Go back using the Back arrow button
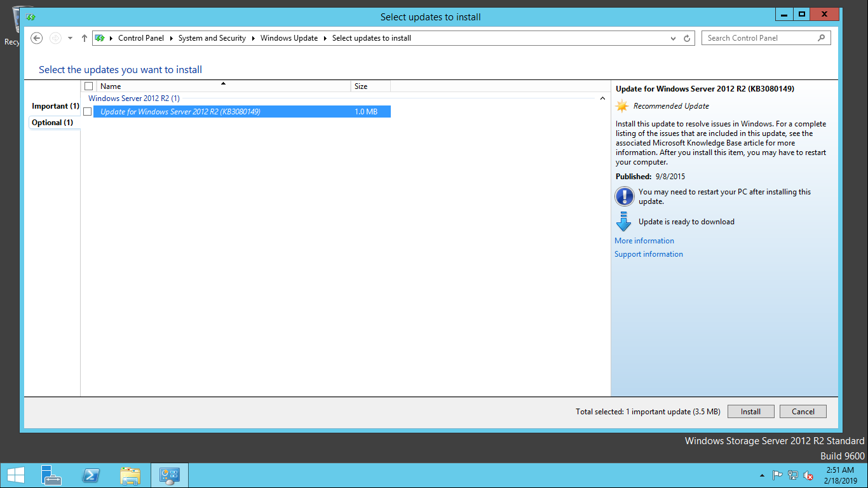The image size is (868, 488). point(37,38)
